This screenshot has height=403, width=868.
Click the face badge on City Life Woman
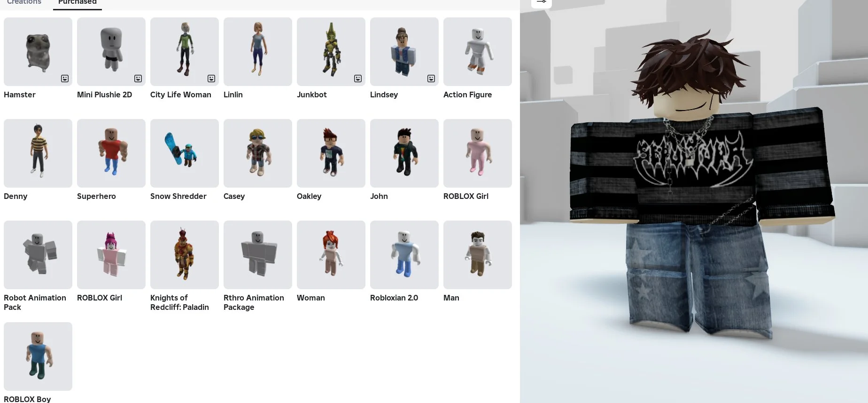(211, 79)
